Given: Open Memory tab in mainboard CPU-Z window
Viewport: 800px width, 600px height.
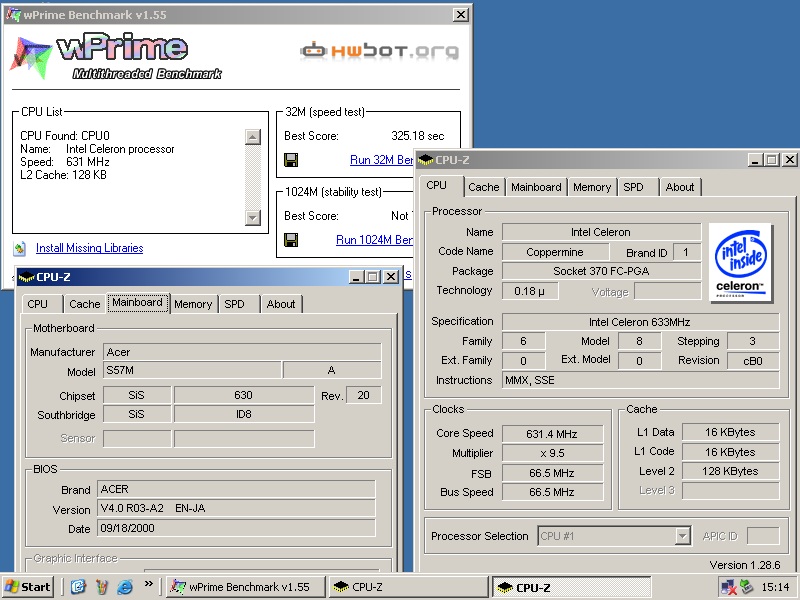Looking at the screenshot, I should click(x=193, y=304).
